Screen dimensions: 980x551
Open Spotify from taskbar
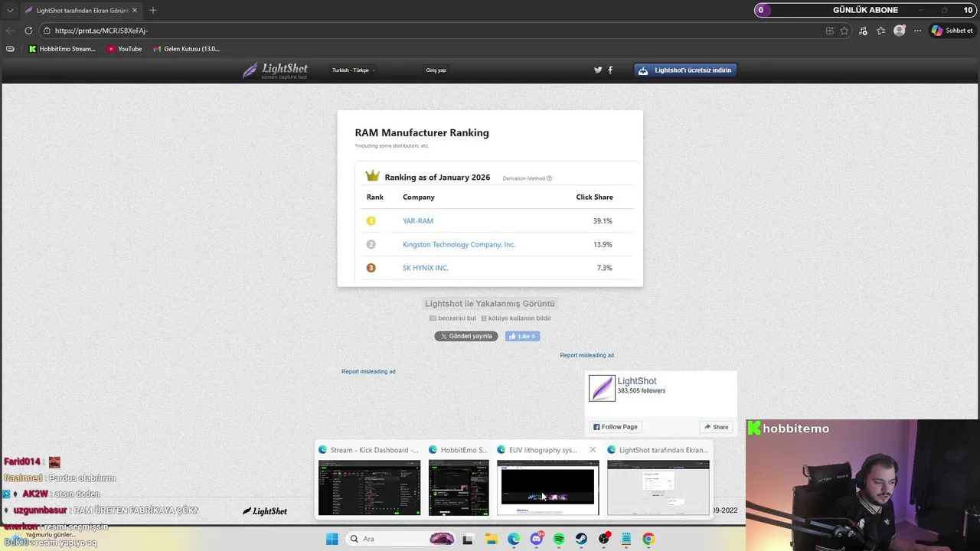pos(559,539)
